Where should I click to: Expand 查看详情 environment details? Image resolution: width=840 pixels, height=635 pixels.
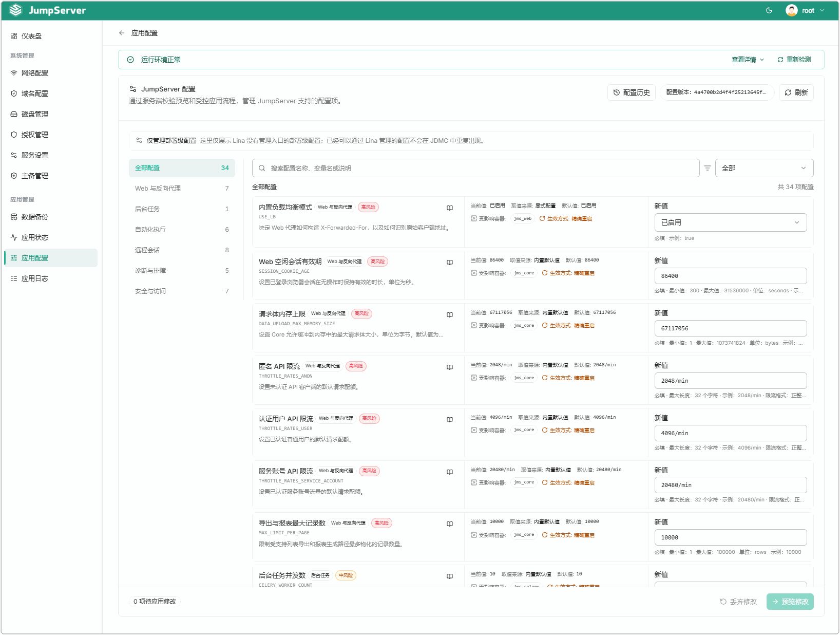click(x=748, y=60)
